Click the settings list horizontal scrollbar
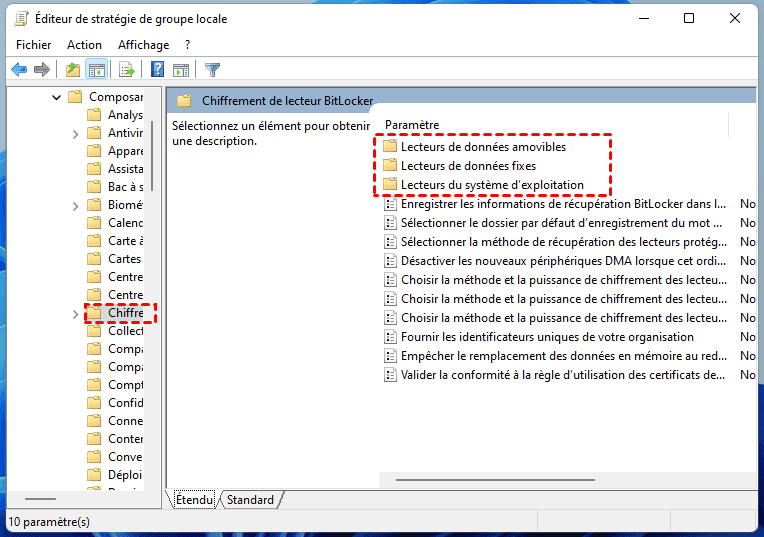 [495, 479]
